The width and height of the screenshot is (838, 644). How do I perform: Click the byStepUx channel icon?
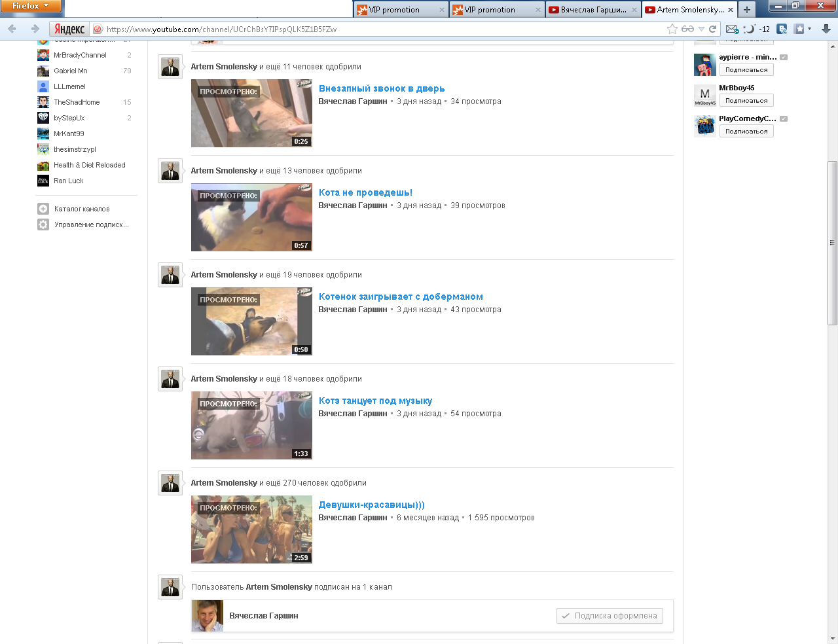tap(43, 118)
